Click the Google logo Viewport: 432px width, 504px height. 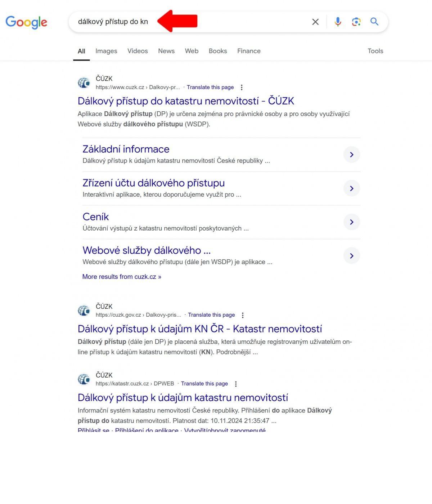[26, 22]
